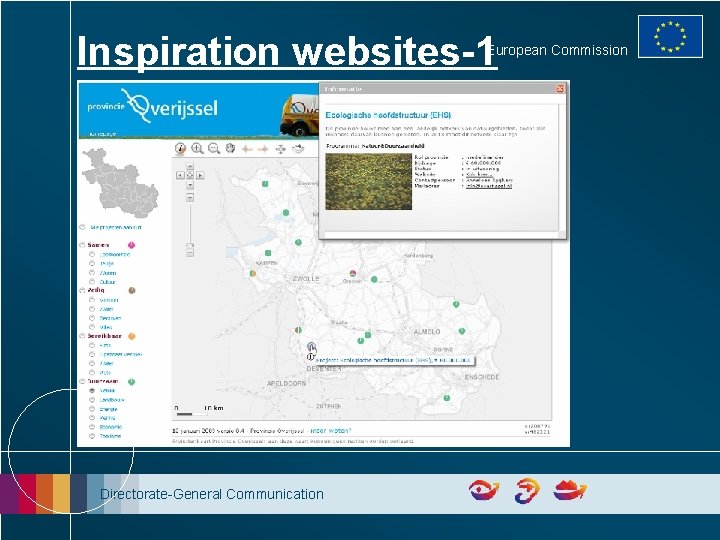Click the ZWOLLE city label on map

(x=306, y=279)
